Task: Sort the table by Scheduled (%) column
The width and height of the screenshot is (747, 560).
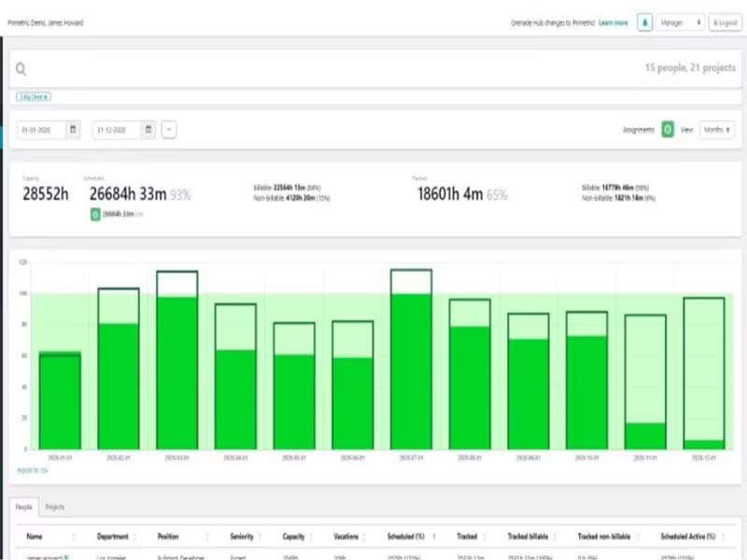Action: click(406, 537)
